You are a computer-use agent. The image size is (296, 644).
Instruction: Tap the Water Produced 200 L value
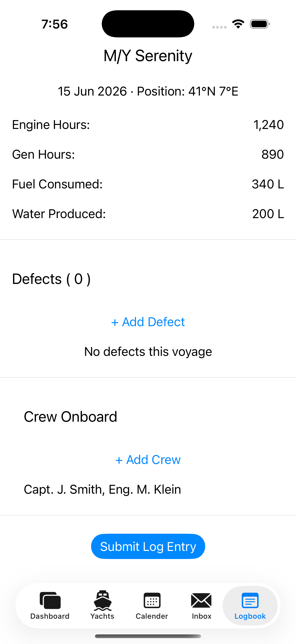268,214
